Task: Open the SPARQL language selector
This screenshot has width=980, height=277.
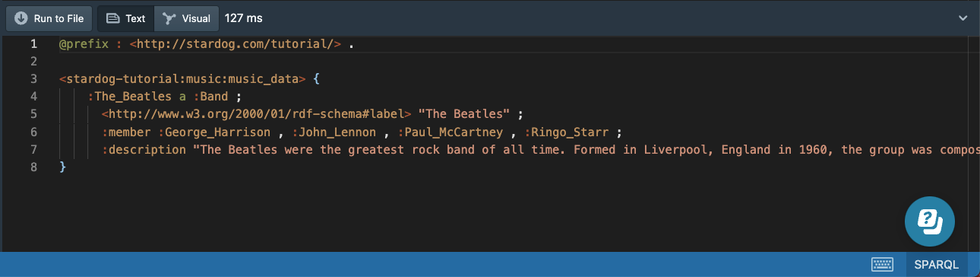Action: point(937,265)
